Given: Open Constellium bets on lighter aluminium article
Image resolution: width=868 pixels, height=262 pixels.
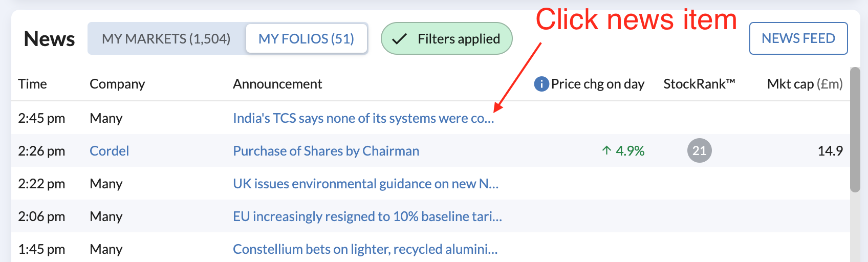Looking at the screenshot, I should point(365,249).
